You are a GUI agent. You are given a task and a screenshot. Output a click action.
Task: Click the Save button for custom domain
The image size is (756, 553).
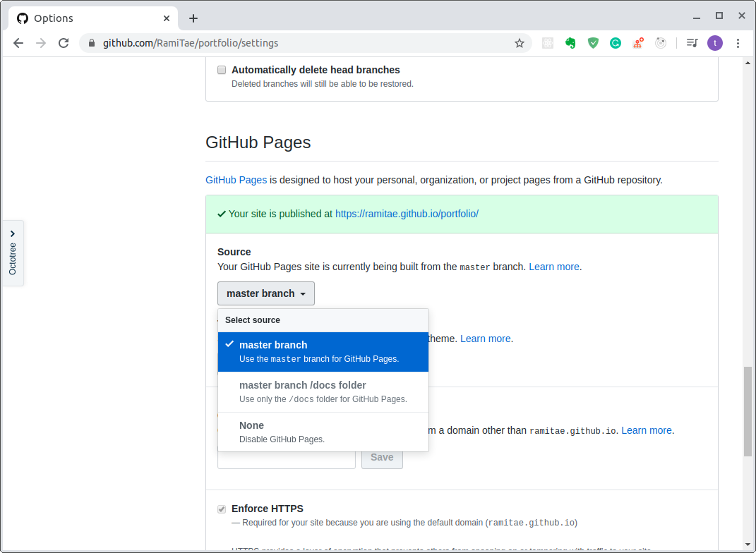383,458
